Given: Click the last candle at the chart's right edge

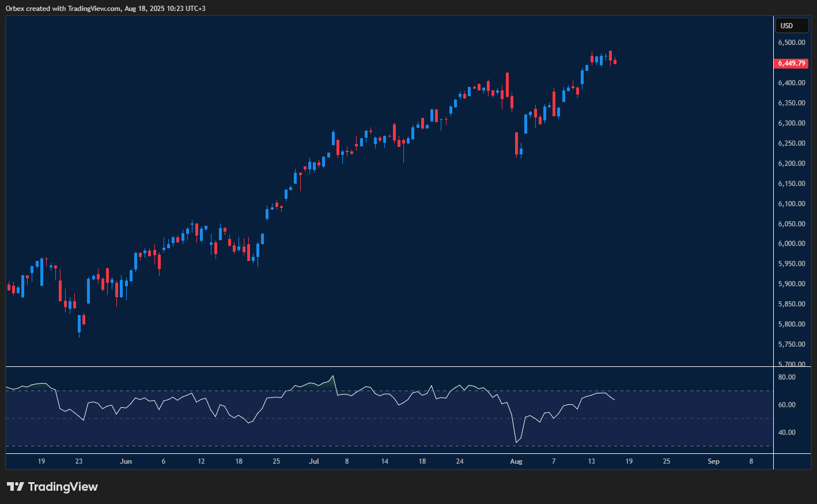Looking at the screenshot, I should [614, 62].
